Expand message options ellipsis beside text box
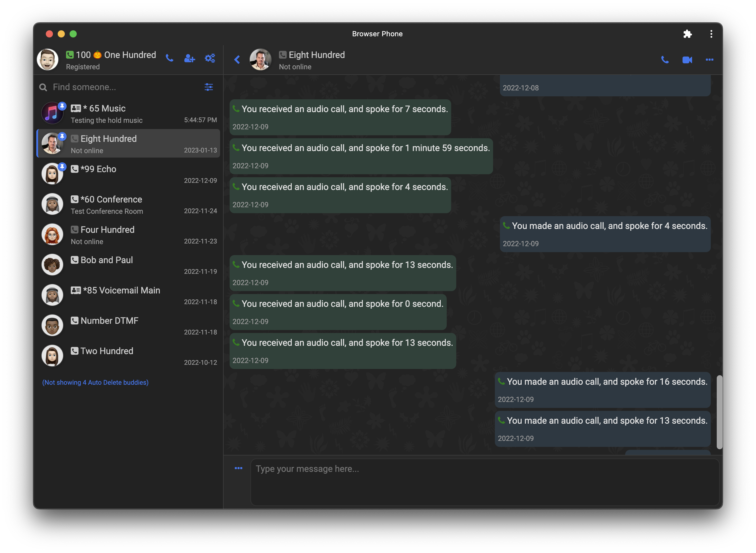Screen dimensions: 756x553 tap(239, 468)
